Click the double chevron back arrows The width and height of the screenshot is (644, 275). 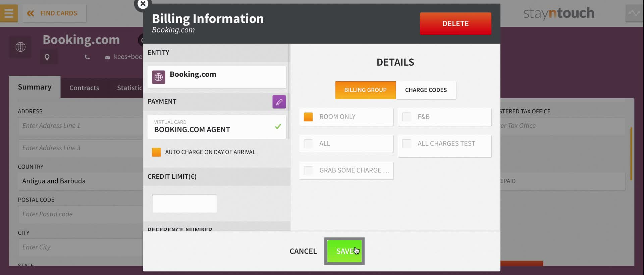pos(31,13)
